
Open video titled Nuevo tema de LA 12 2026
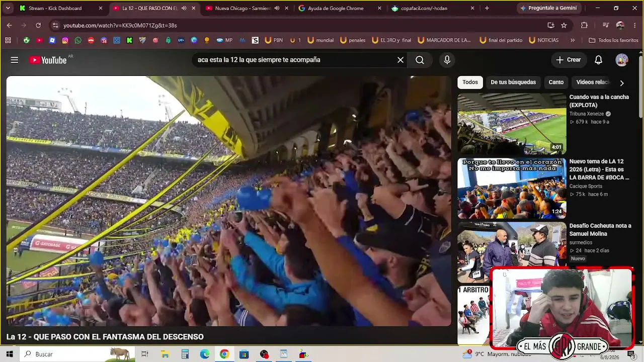tap(599, 169)
